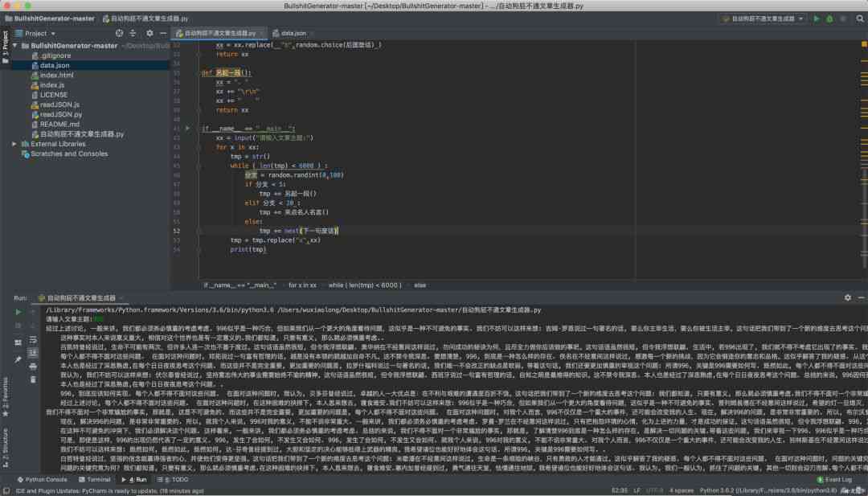Click breadcrumb 'while ( len(tmp) < 6000 )'
The width and height of the screenshot is (868, 496).
pyautogui.click(x=365, y=285)
